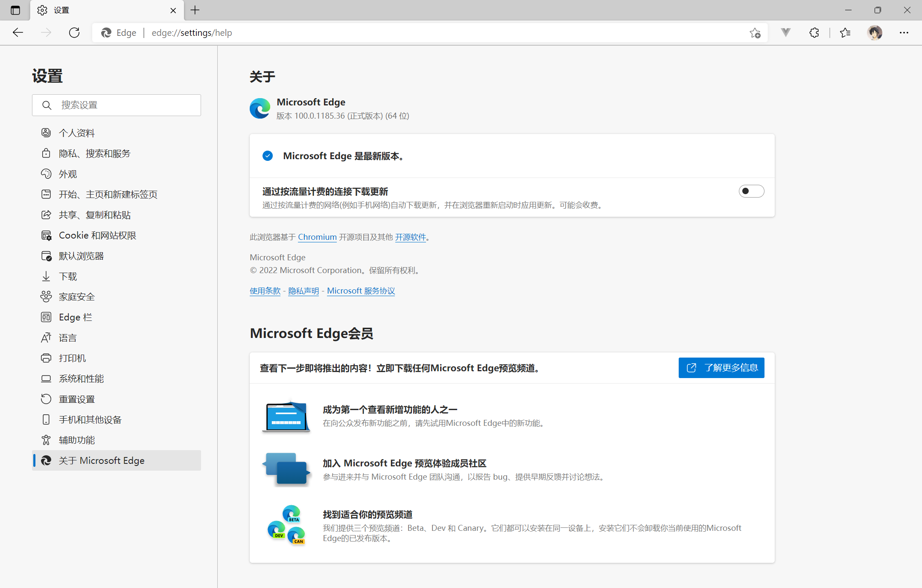The image size is (922, 588).
Task: Open 打印机 settings in sidebar
Action: coord(72,358)
